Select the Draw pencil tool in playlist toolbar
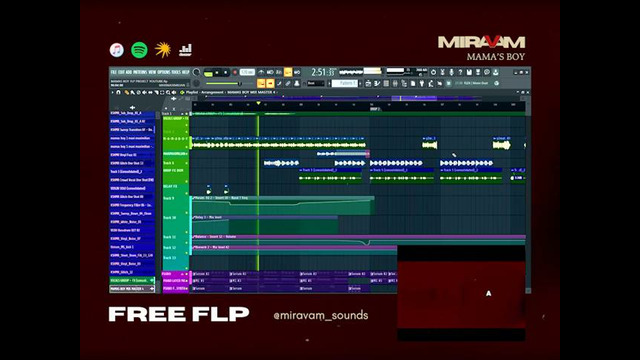640x360 pixels. (127, 92)
